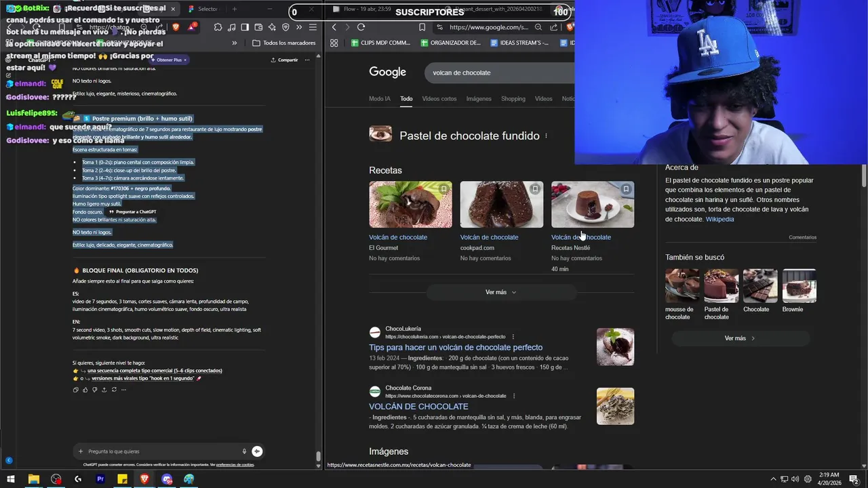Regenerate the ChatGPT response

click(114, 390)
